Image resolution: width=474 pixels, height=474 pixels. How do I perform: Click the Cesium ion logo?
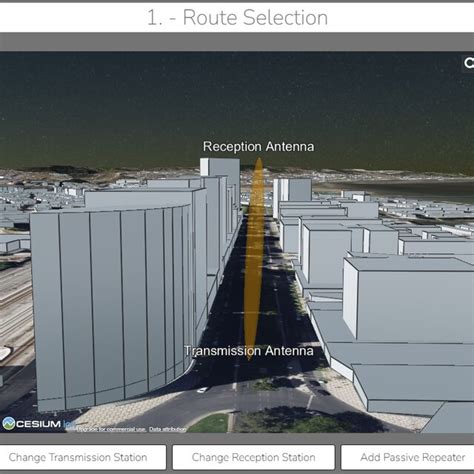coord(37,424)
